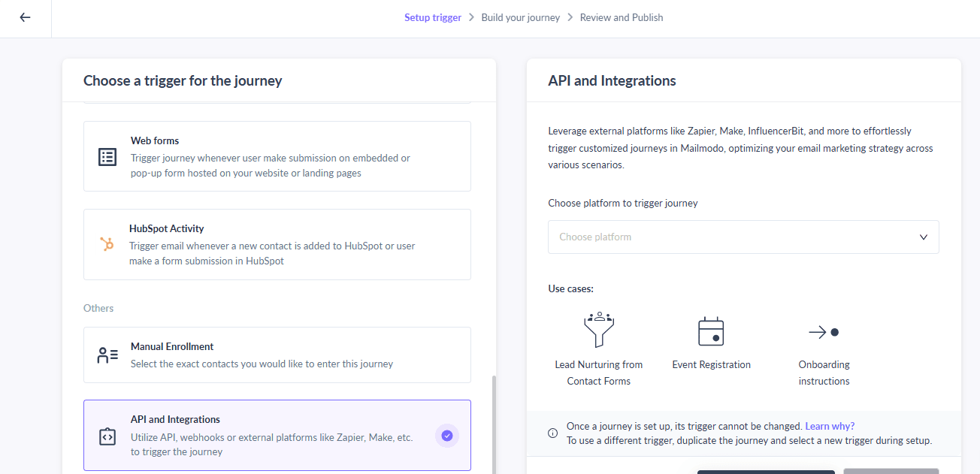Select the Manual Enrollment trigger card
The height and width of the screenshot is (474, 980).
point(277,355)
